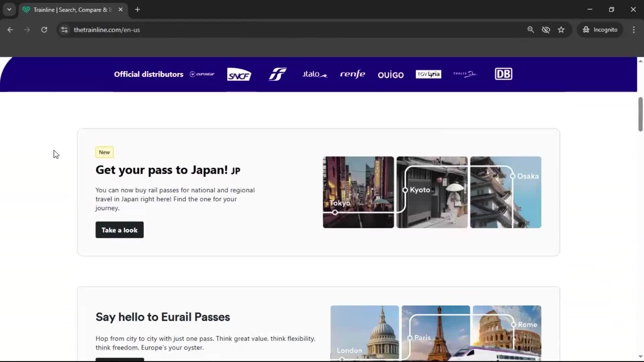Screen dimensions: 644x362
Task: Click the Take a look button
Action: click(x=119, y=230)
